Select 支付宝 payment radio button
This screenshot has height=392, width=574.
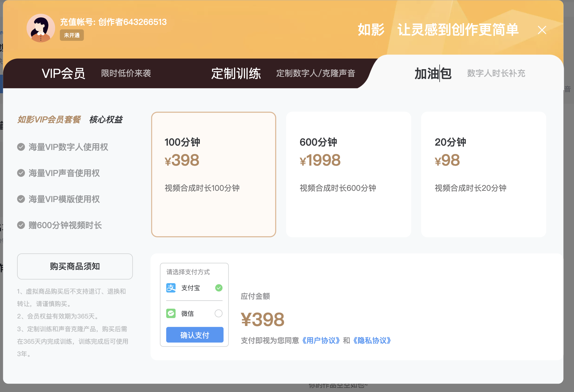219,288
